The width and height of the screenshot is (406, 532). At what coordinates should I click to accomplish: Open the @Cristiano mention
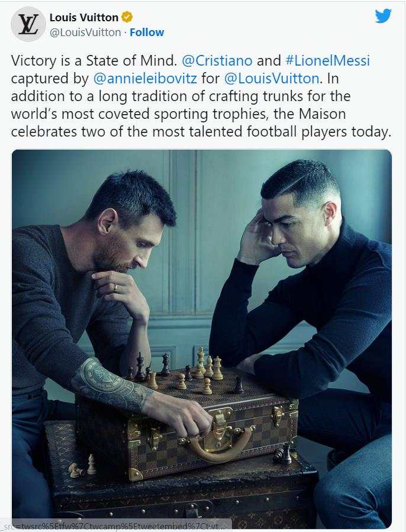point(217,61)
